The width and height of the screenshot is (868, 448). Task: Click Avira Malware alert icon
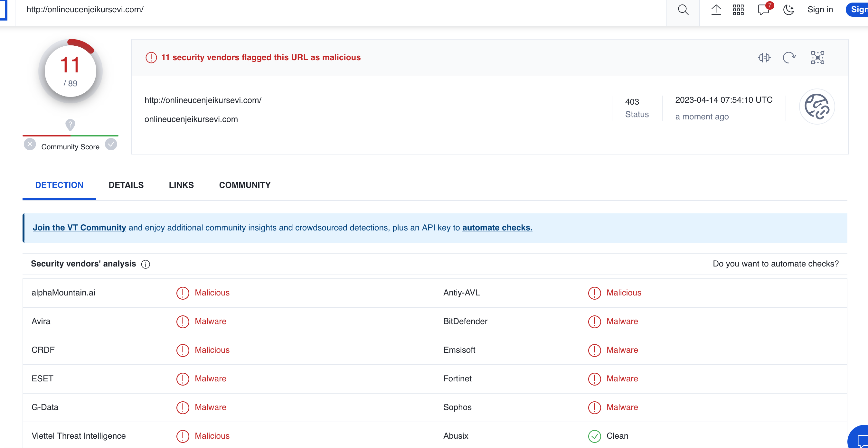[x=183, y=321]
